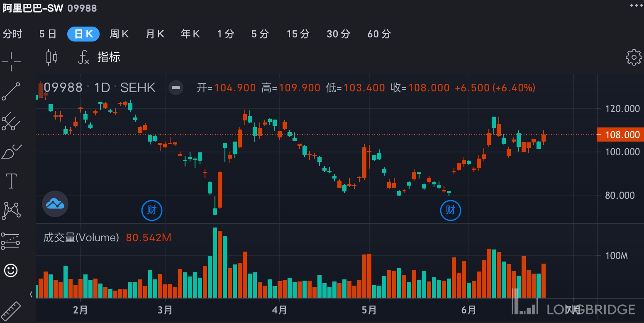Switch to the 1分 interval tab
The width and height of the screenshot is (644, 323).
click(226, 34)
